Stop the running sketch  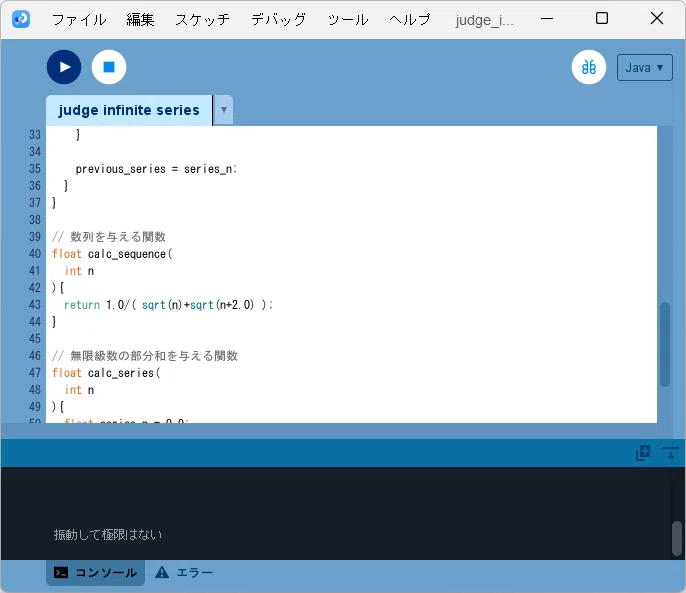tap(109, 67)
